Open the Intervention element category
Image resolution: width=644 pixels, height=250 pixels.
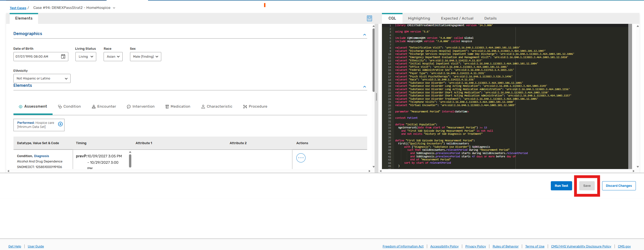coord(141,107)
